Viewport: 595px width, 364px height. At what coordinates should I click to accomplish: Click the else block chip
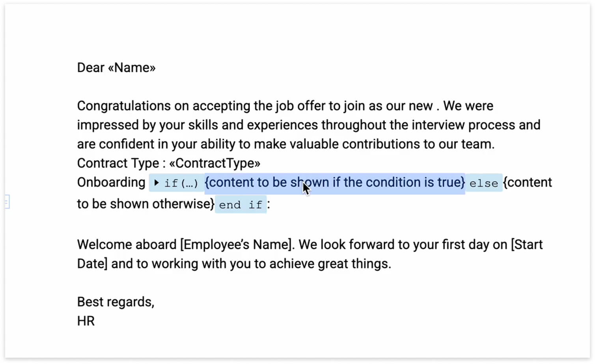pyautogui.click(x=484, y=183)
